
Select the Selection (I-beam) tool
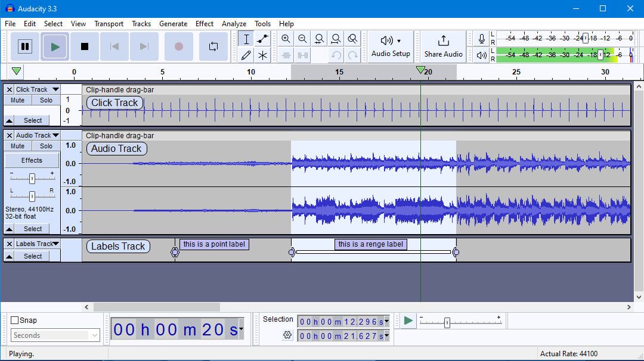[x=246, y=39]
